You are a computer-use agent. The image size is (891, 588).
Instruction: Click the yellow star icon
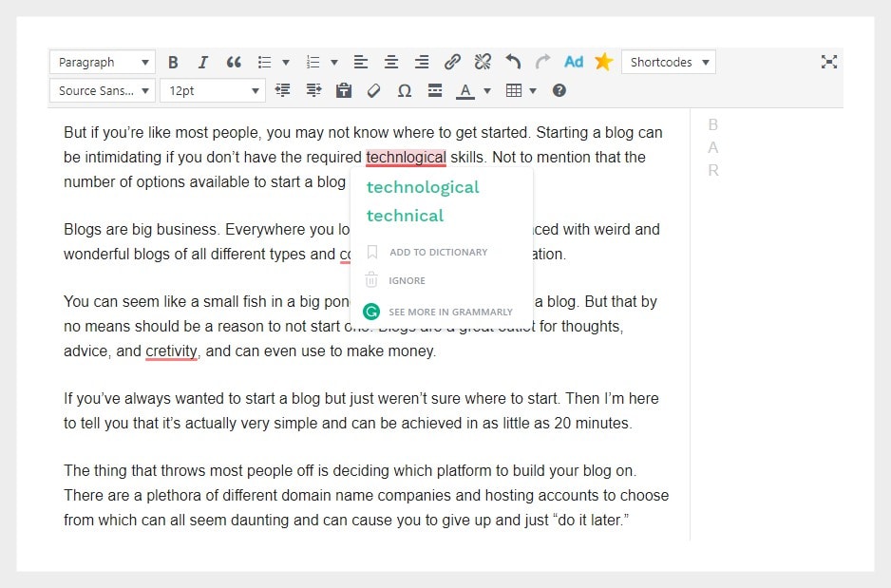tap(603, 63)
